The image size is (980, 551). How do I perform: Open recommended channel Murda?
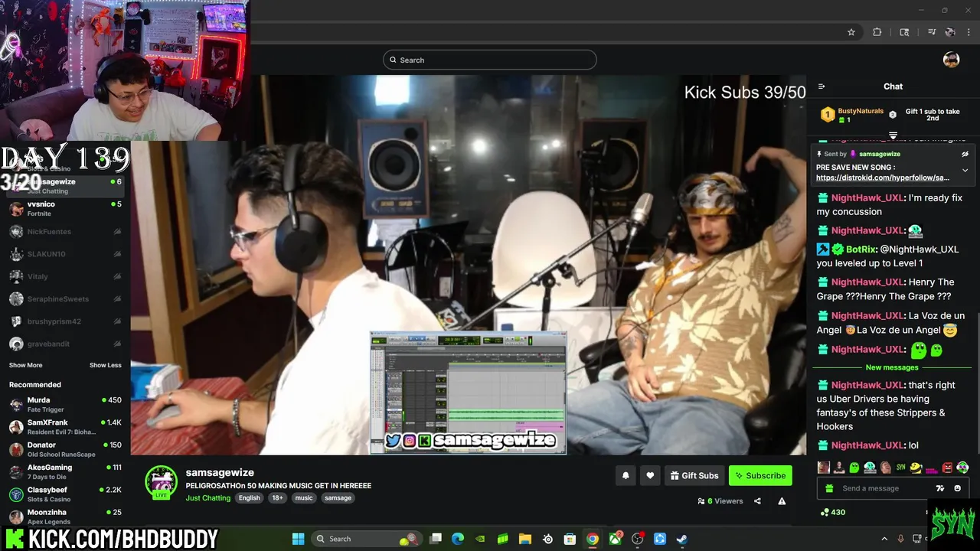tap(65, 404)
